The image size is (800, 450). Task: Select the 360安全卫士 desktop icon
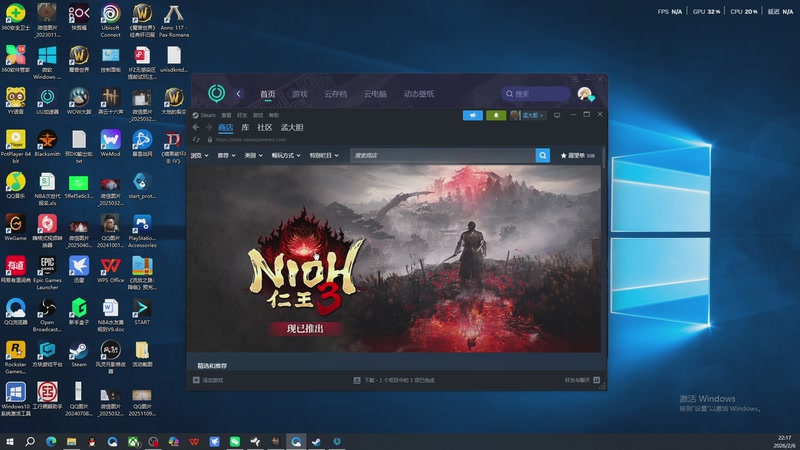[15, 17]
